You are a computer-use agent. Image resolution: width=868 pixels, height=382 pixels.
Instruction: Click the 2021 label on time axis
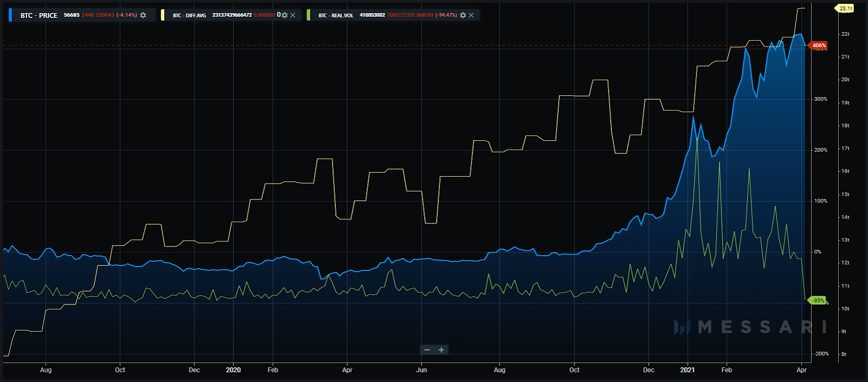point(687,370)
